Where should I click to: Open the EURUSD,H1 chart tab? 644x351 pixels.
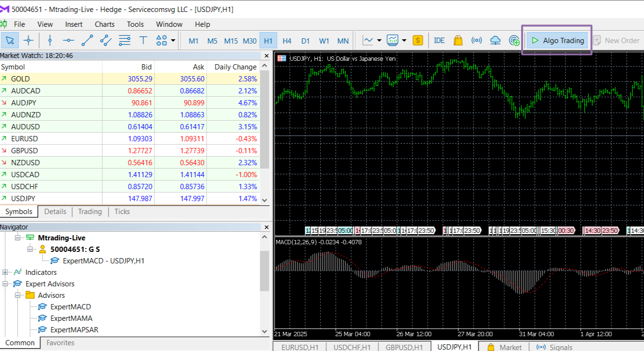point(300,347)
